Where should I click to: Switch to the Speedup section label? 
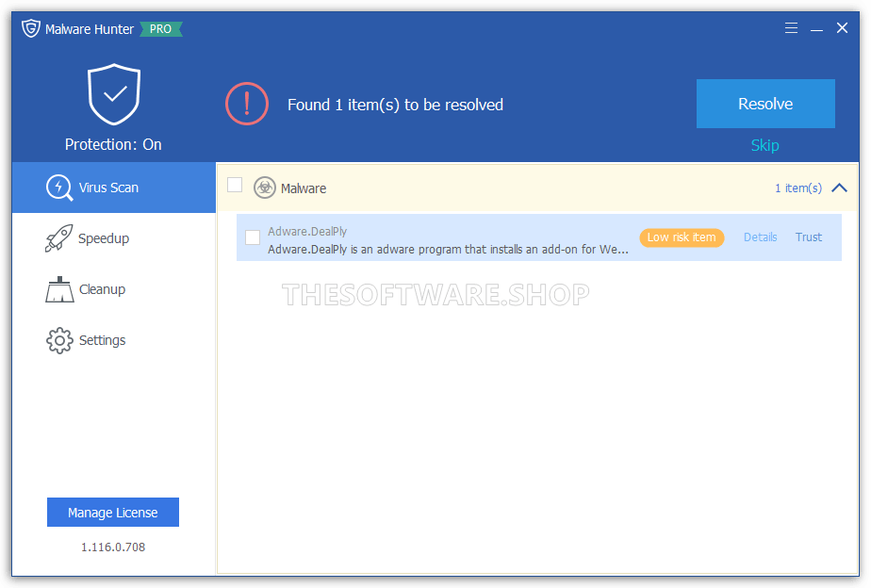104,238
